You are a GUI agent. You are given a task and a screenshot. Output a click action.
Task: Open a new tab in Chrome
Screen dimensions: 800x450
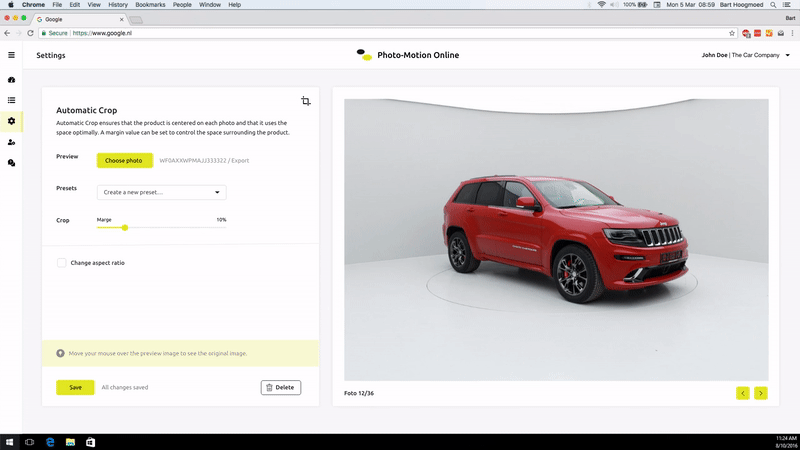pos(136,20)
